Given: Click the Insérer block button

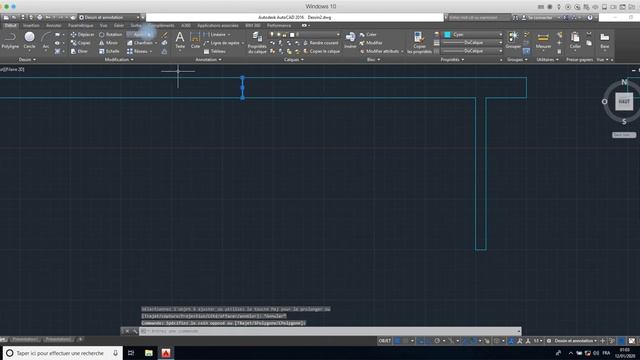Looking at the screenshot, I should click(x=350, y=40).
